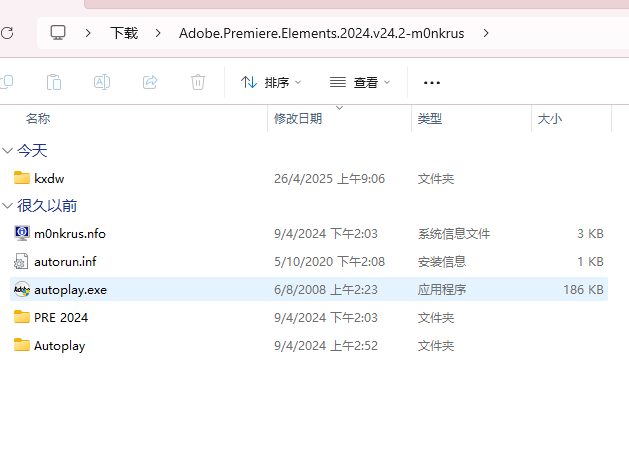Click the 186 KB size cell

[583, 290]
